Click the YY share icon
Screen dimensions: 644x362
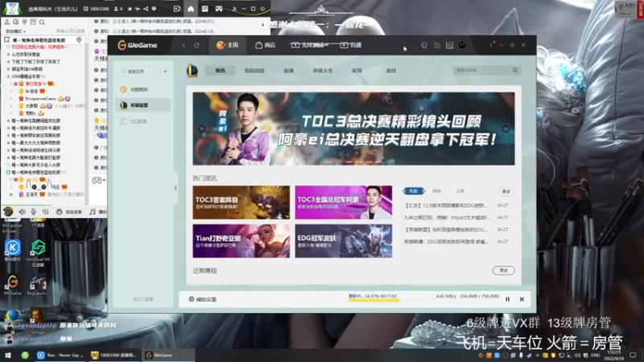tap(146, 9)
